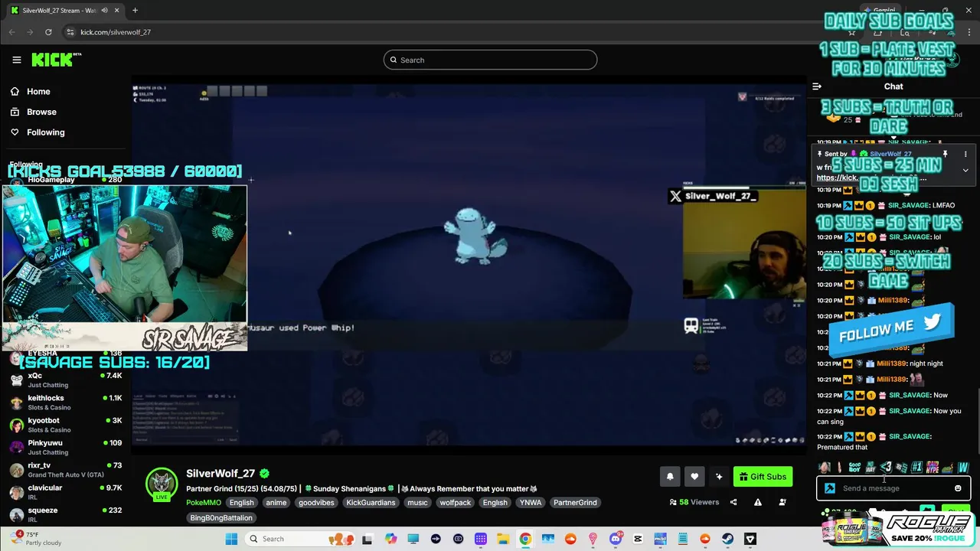The height and width of the screenshot is (551, 980).
Task: Click the PartnerGrind tag
Action: [575, 503]
